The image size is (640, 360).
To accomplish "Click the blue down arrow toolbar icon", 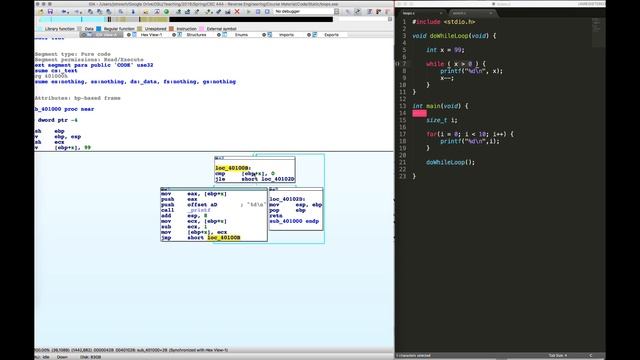I will point(133,11).
